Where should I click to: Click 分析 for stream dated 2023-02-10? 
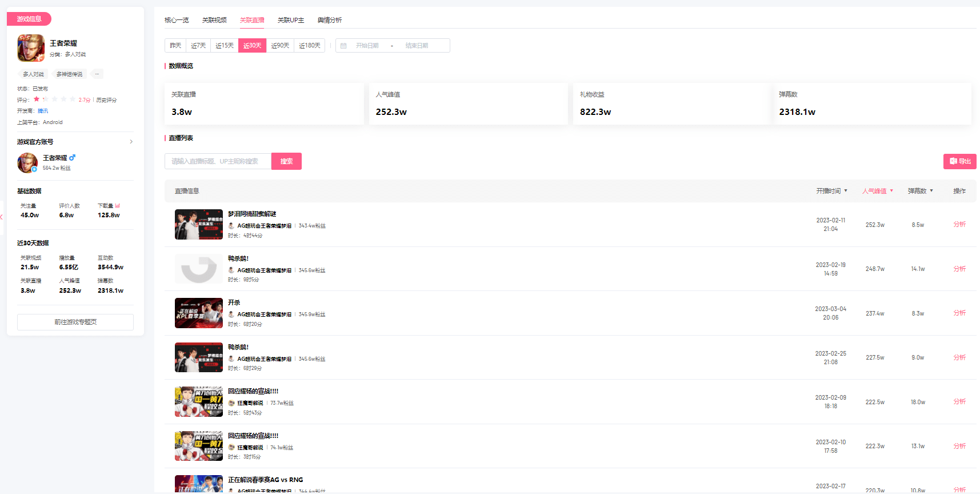[x=959, y=446]
